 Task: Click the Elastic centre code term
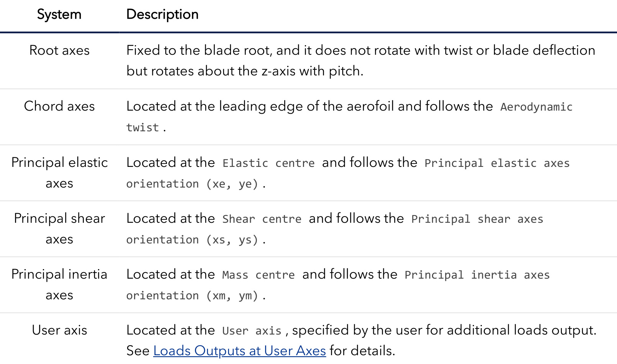268,163
